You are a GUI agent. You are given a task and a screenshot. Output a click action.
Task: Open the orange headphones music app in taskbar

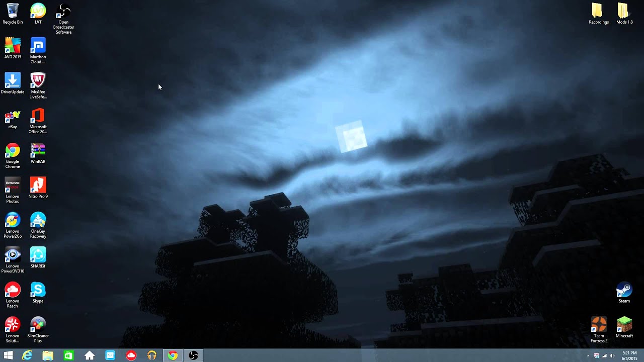click(x=152, y=355)
